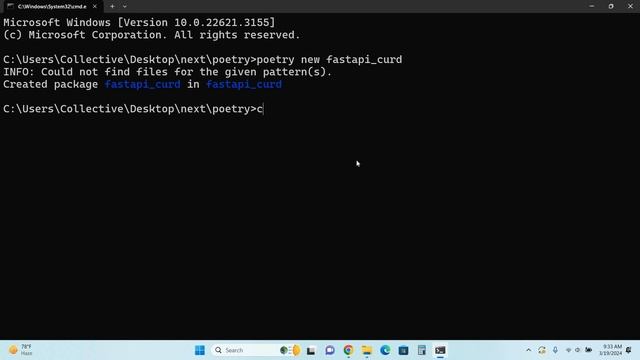
Task: Open the Calculator app on the taskbar
Action: pos(422,350)
